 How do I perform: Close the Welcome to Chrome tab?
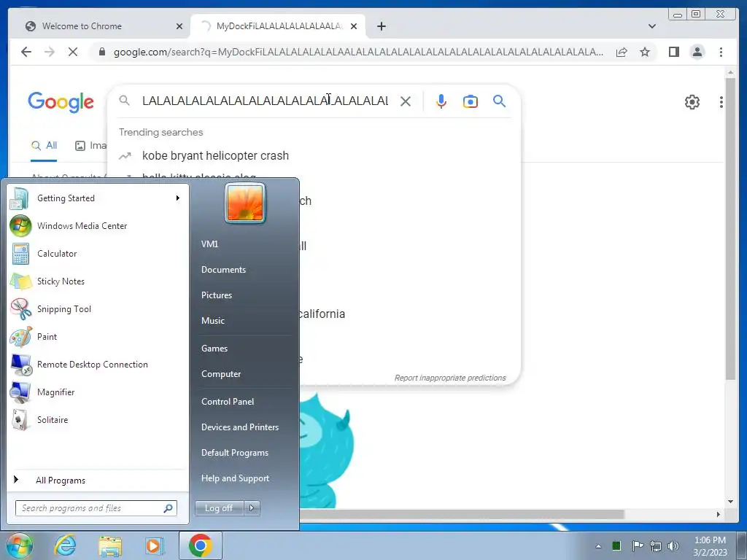(x=179, y=26)
